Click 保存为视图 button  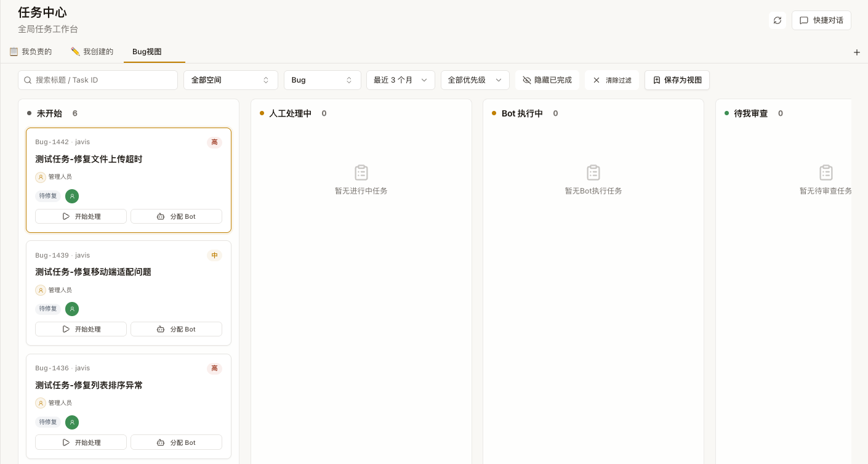click(677, 80)
